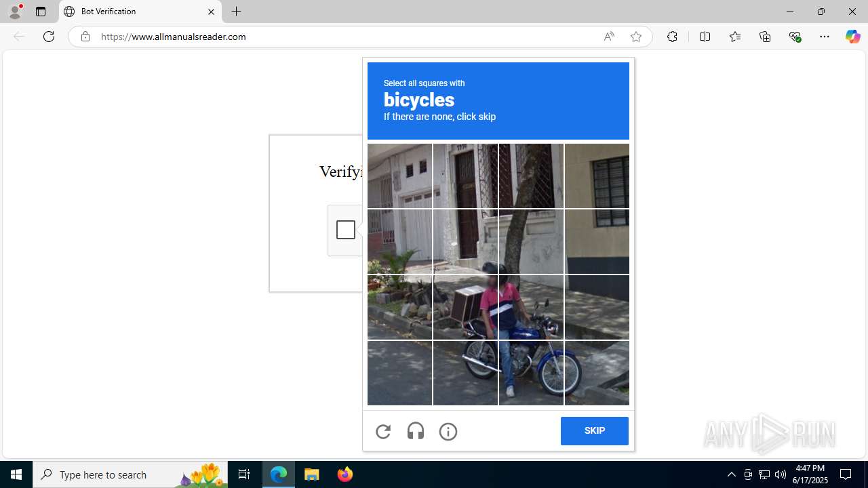Open Read aloud in address bar
Viewport: 868px width, 488px height.
(x=609, y=37)
